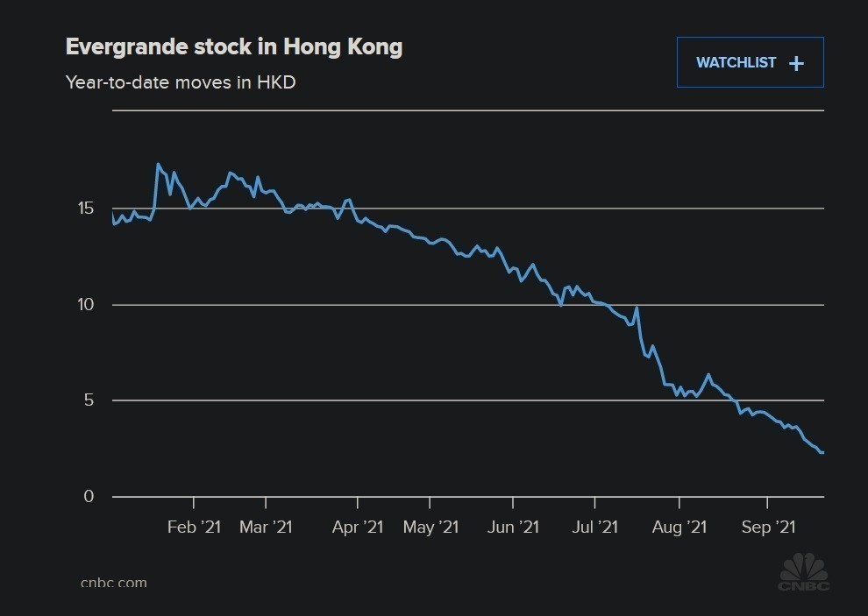868x616 pixels.
Task: Add Evergrande to the WATCHLIST
Action: [x=749, y=62]
